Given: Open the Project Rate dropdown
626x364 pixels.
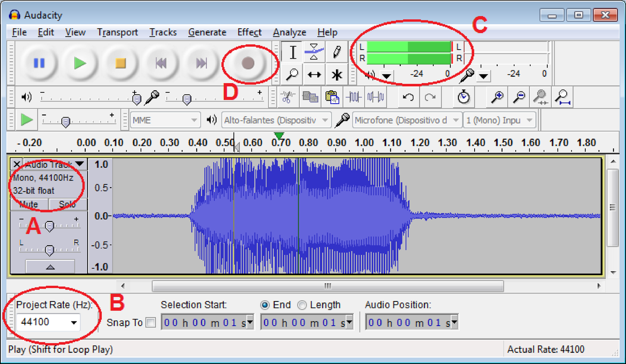Looking at the screenshot, I should 74,323.
